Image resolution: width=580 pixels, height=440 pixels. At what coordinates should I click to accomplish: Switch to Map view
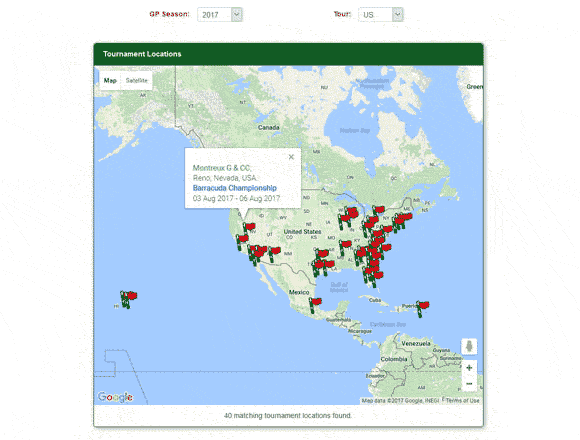pyautogui.click(x=110, y=80)
